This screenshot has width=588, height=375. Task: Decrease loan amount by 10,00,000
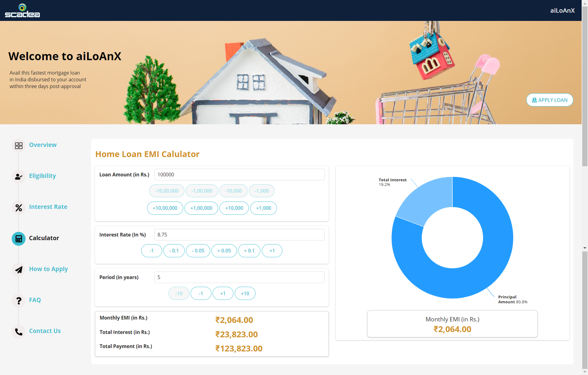(x=167, y=191)
